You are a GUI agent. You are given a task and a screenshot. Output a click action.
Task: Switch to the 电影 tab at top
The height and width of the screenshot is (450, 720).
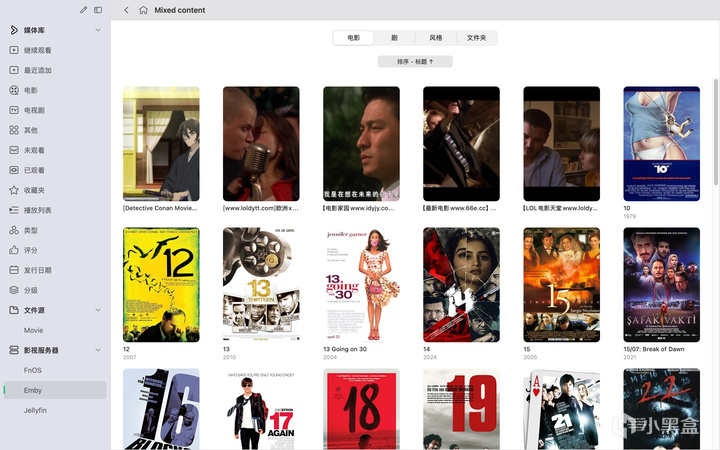click(x=353, y=38)
